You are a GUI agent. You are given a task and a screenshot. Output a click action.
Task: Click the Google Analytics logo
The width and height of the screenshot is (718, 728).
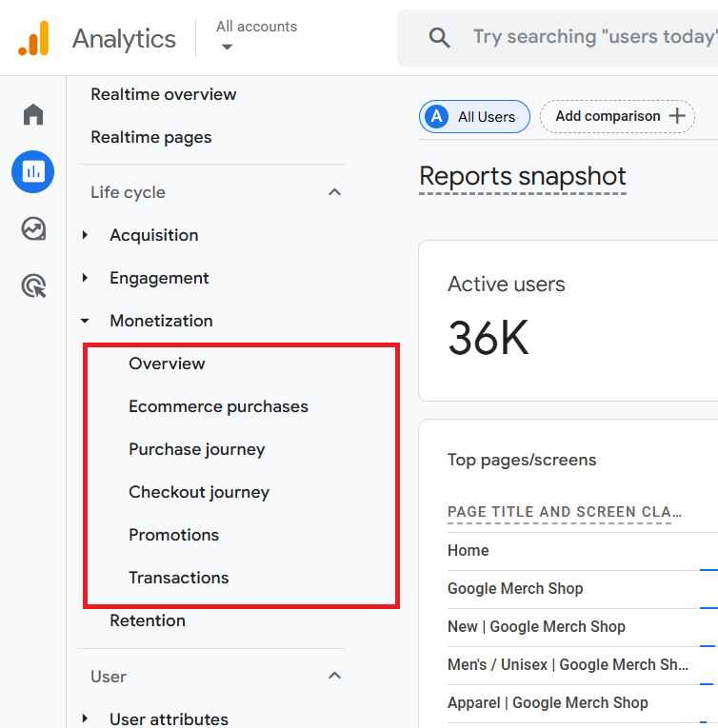click(33, 38)
